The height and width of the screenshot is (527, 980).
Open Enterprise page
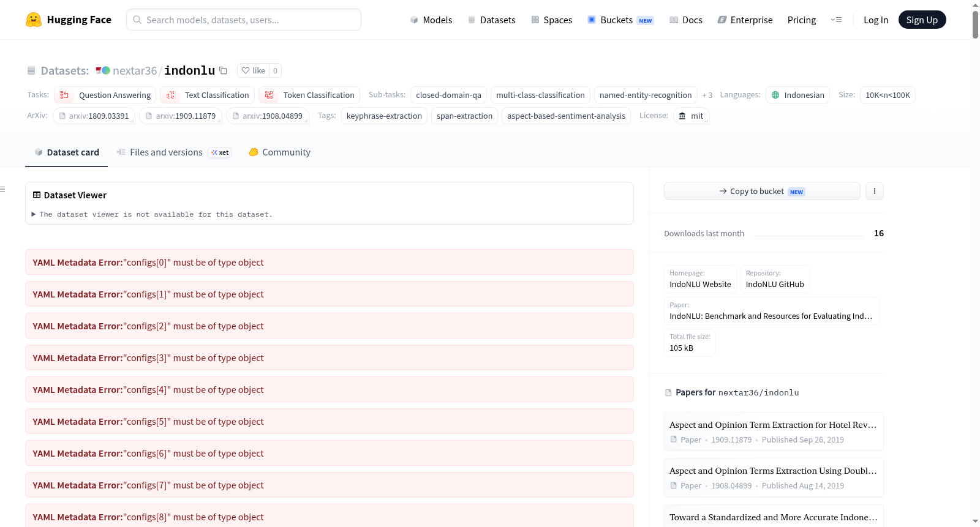(745, 20)
